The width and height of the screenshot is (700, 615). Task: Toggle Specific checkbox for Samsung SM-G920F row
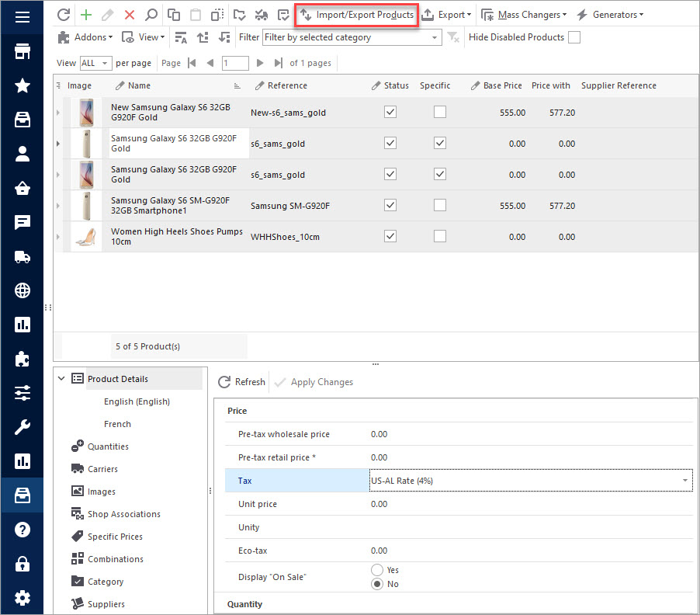tap(440, 206)
